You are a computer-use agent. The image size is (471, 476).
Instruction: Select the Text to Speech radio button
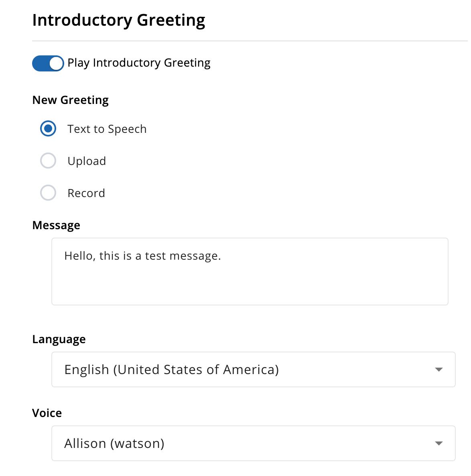[48, 129]
